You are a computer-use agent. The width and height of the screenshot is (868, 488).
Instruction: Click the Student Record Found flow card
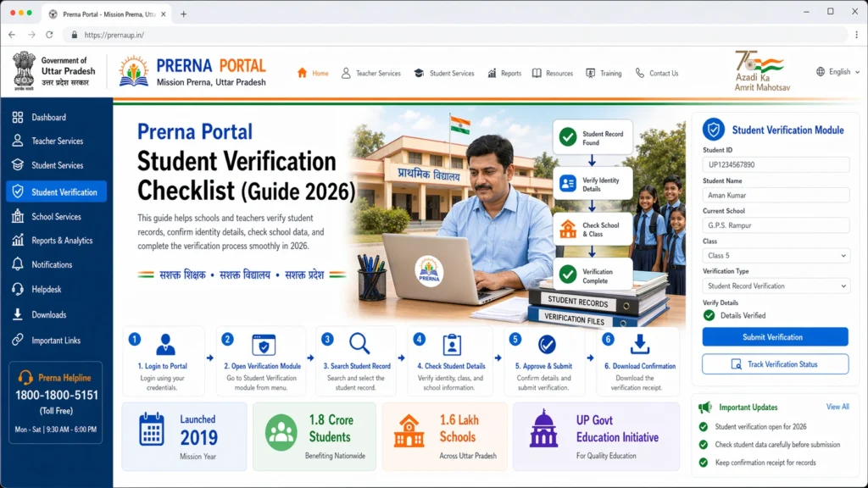(x=593, y=137)
